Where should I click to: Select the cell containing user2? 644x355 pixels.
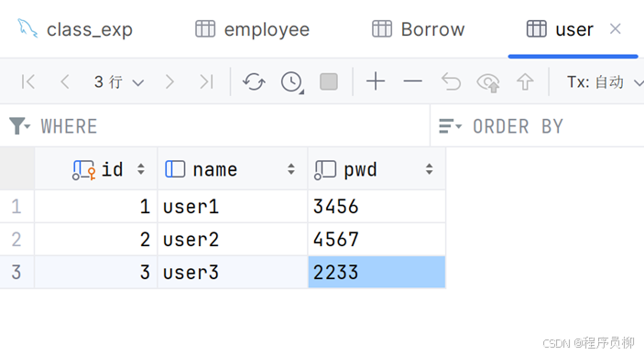coord(233,240)
